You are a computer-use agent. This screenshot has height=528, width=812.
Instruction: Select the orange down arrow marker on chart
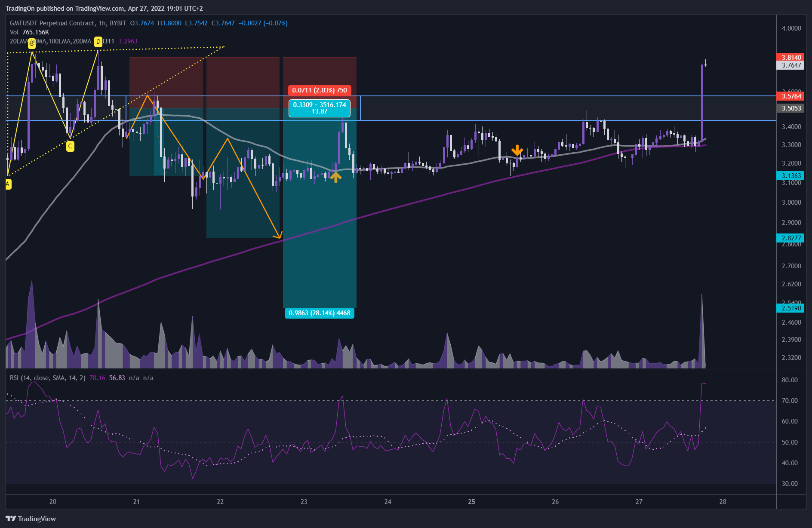point(517,150)
